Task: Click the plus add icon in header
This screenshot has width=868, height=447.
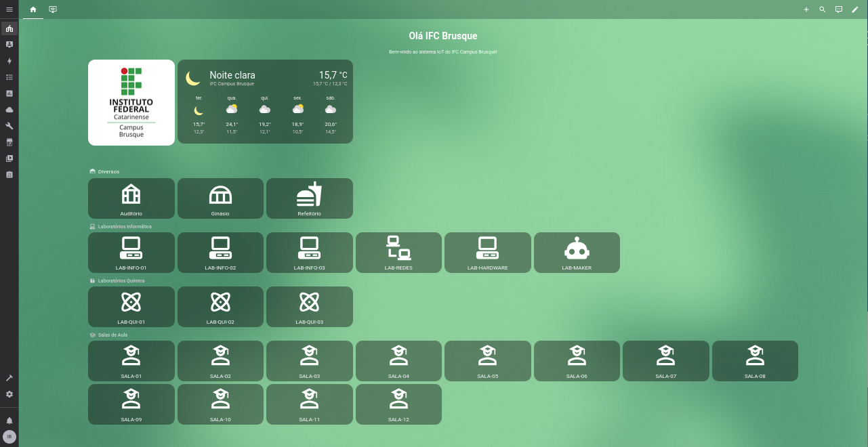Action: 806,9
